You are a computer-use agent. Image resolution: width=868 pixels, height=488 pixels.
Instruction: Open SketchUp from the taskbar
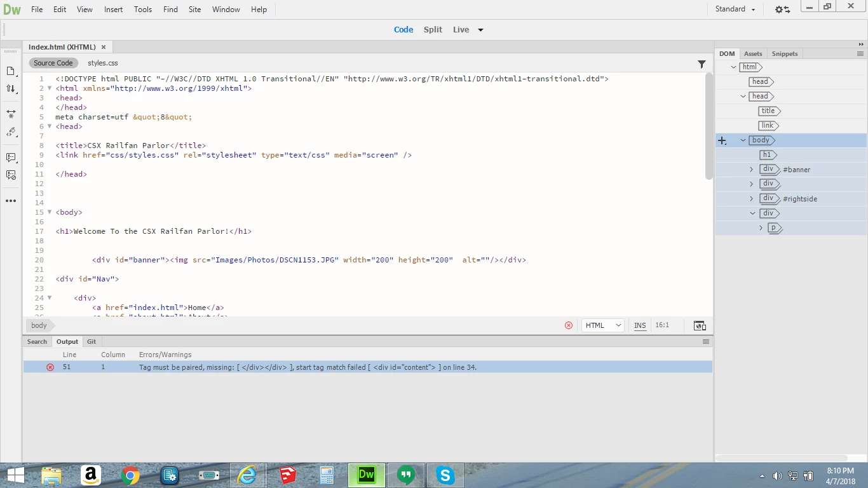point(288,475)
